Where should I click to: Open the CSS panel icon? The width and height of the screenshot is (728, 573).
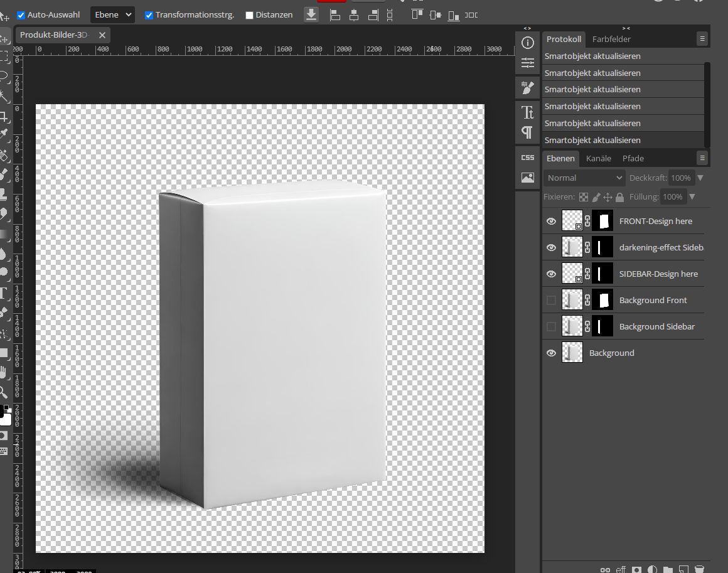pyautogui.click(x=527, y=158)
